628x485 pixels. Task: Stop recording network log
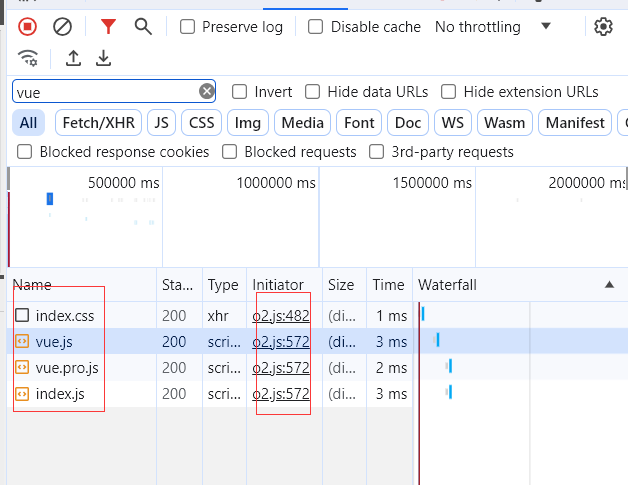28,27
